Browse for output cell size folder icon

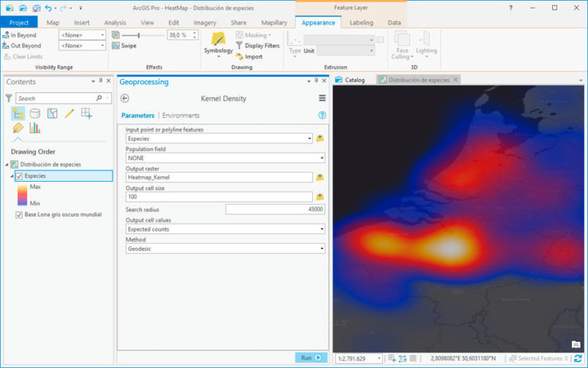coord(320,197)
